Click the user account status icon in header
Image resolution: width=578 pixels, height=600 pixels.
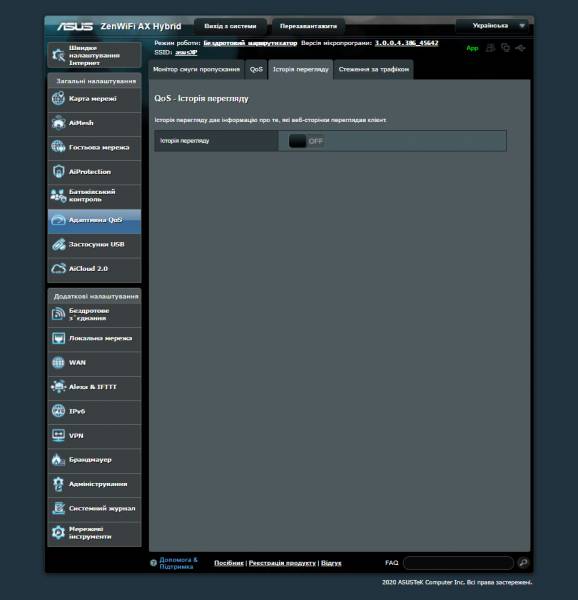490,48
